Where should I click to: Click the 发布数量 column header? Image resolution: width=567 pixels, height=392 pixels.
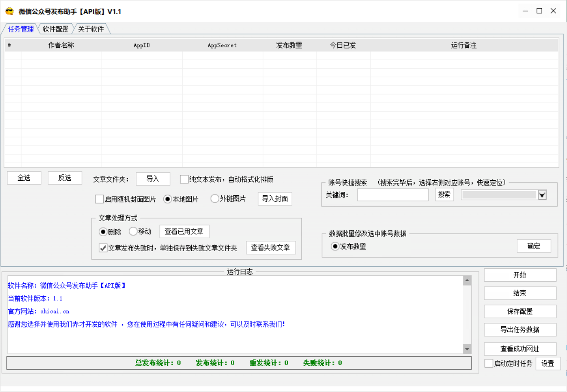coord(289,45)
